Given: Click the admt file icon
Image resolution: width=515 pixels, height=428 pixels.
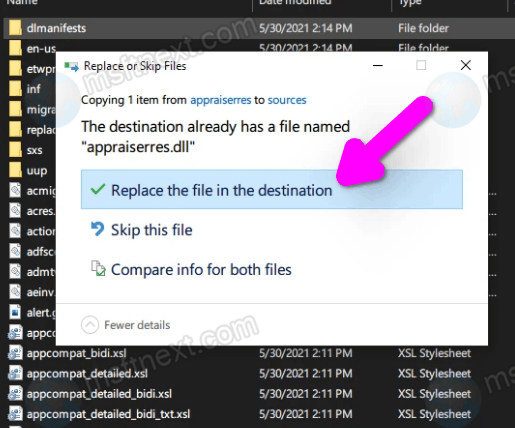Looking at the screenshot, I should (x=15, y=272).
